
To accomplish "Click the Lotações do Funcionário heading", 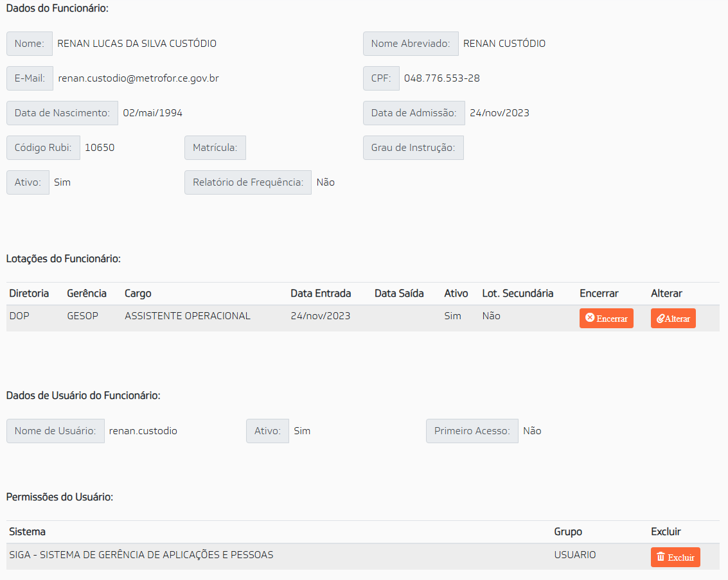I will pyautogui.click(x=63, y=259).
